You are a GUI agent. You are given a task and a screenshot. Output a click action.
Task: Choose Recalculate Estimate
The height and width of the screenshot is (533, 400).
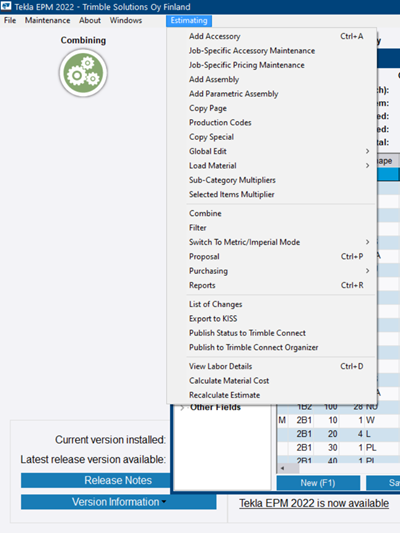(x=272, y=395)
